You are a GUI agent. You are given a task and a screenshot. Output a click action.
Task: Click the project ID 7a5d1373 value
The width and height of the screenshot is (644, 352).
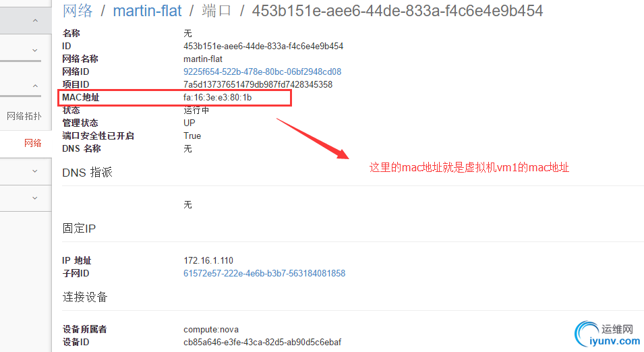tap(258, 84)
